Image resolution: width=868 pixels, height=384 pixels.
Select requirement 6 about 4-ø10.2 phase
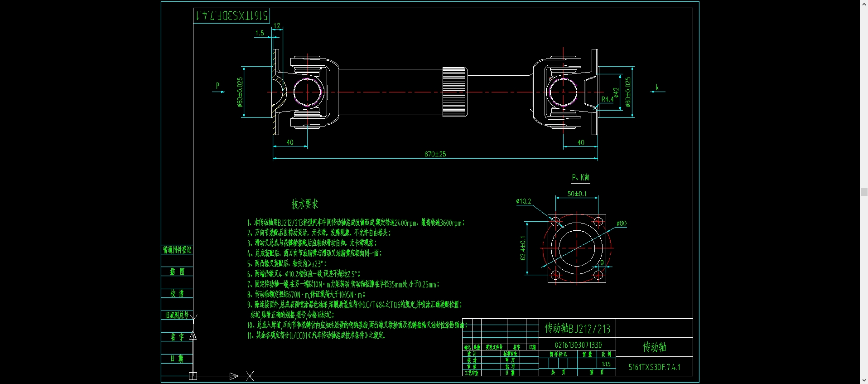point(304,274)
